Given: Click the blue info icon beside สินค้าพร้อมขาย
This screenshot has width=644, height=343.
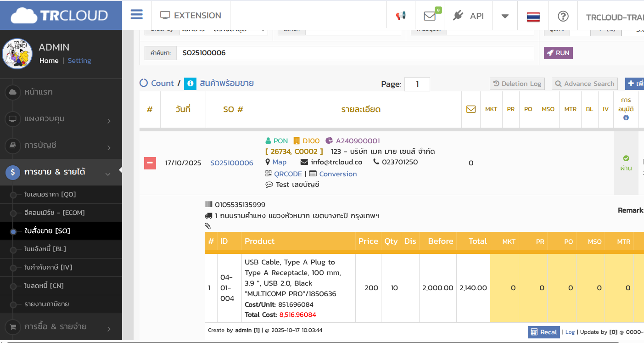Looking at the screenshot, I should [190, 84].
